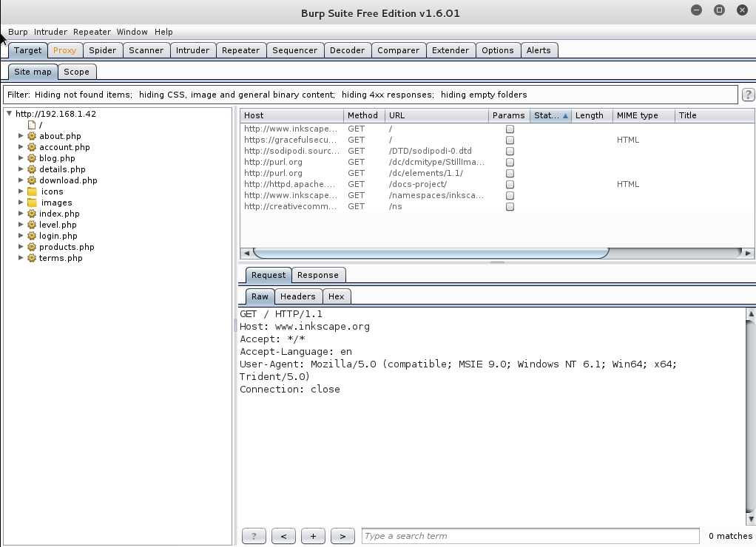Collapse the http://192.168.1.42 tree node
This screenshot has width=756, height=547.
[9, 114]
